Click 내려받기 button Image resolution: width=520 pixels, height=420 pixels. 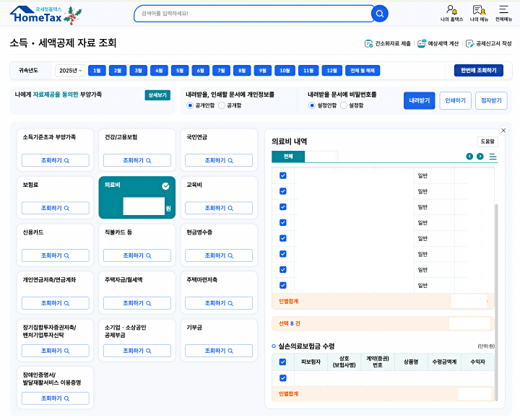click(419, 100)
